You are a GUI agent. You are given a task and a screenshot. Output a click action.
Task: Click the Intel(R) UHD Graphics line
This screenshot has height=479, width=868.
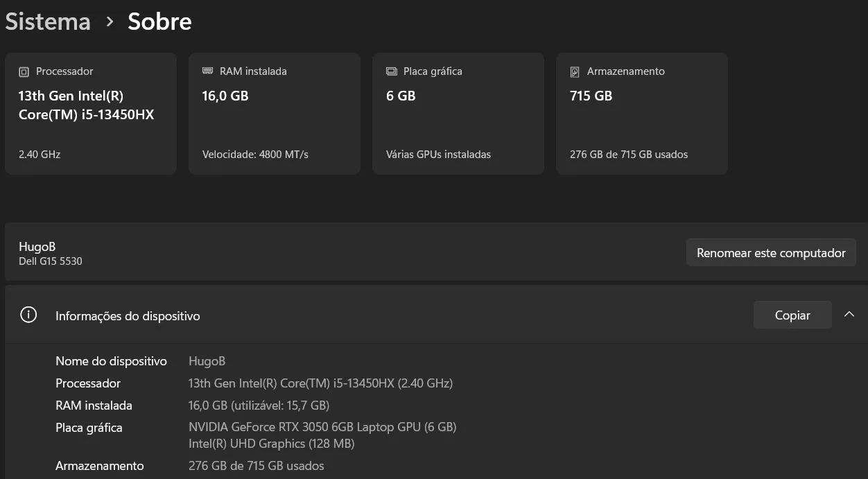[272, 444]
